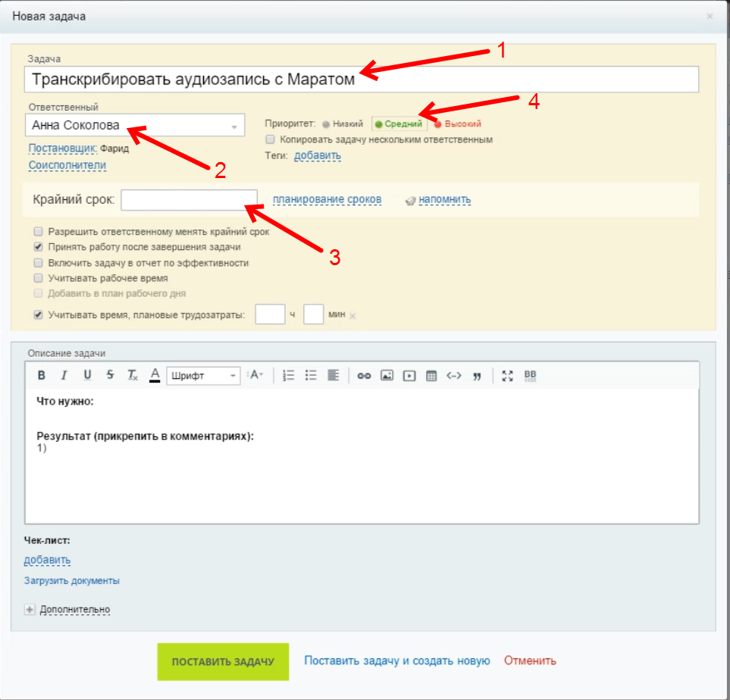Toggle bold formatting in the description editor
Viewport: 730px width, 700px height.
[x=42, y=375]
